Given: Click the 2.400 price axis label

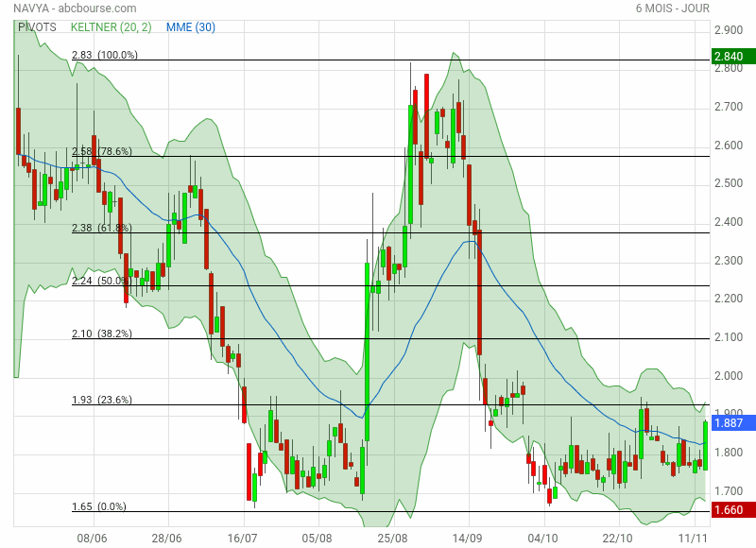Looking at the screenshot, I should (x=729, y=222).
